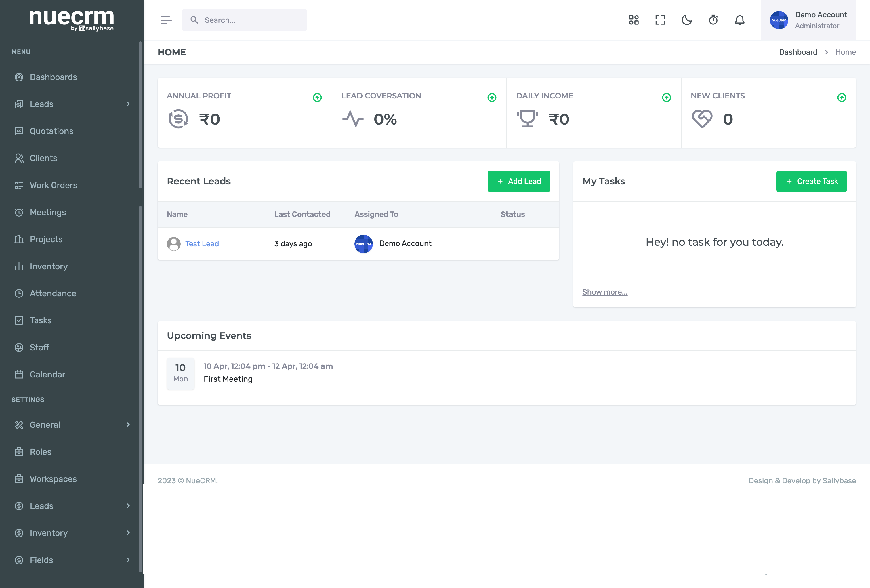Click the Create Task button

point(811,181)
